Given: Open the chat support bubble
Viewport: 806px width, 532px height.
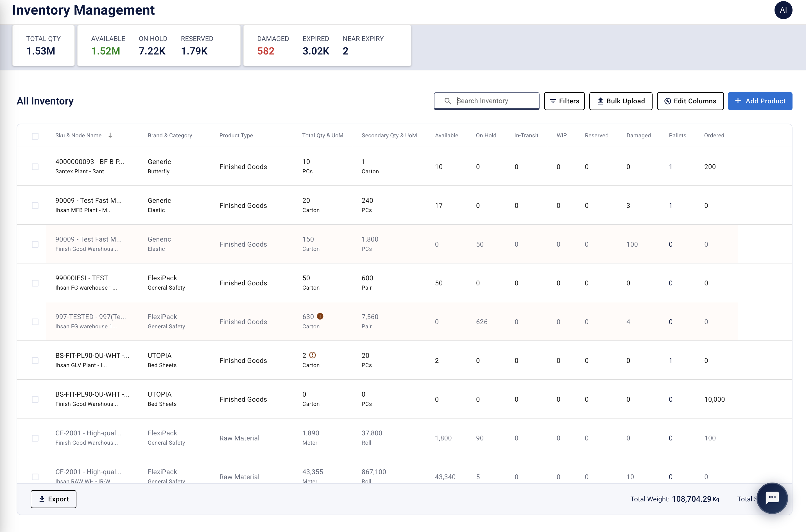Looking at the screenshot, I should [772, 498].
